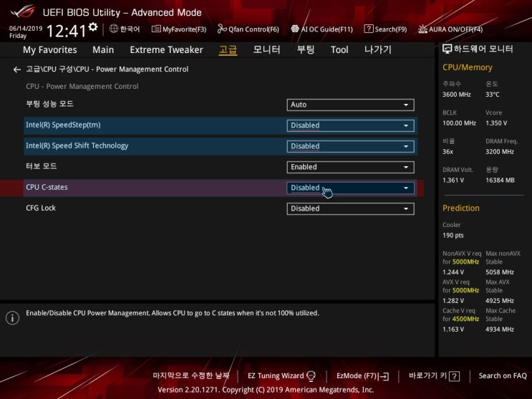The height and width of the screenshot is (399, 532).
Task: Click 바로가기 키 in the footer
Action: (x=428, y=375)
